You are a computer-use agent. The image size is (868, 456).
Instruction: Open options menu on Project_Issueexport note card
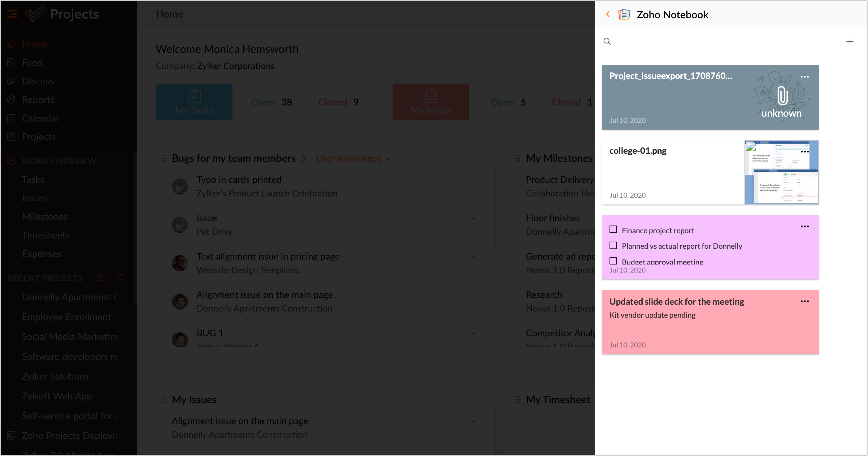point(804,77)
